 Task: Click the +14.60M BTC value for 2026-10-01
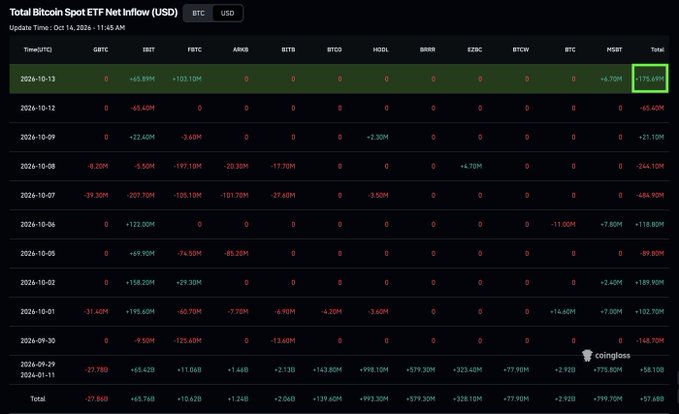(x=563, y=311)
